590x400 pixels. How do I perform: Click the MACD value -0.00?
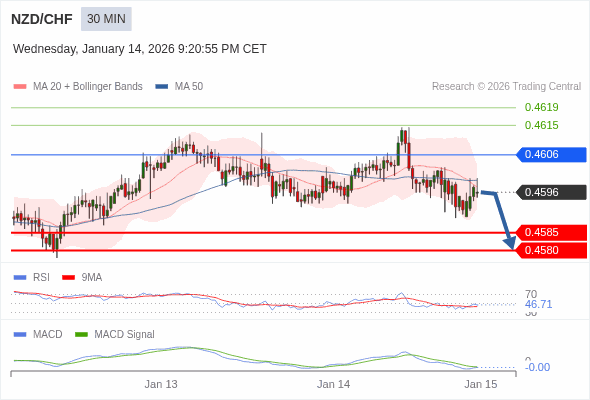pyautogui.click(x=537, y=367)
